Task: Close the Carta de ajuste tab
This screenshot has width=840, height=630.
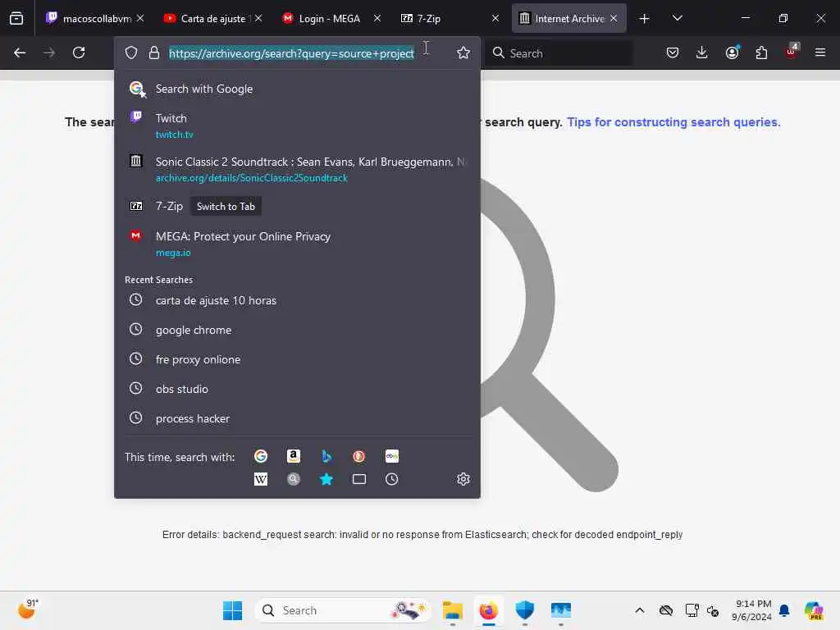Action: (x=258, y=18)
